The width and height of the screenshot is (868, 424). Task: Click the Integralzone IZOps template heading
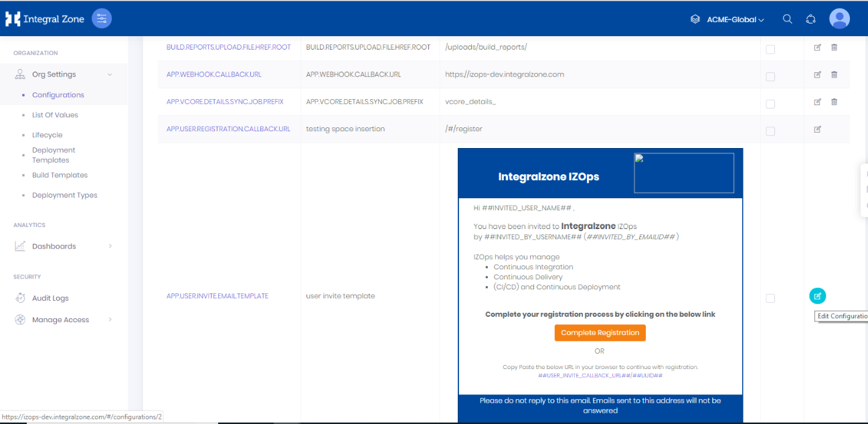tap(549, 177)
